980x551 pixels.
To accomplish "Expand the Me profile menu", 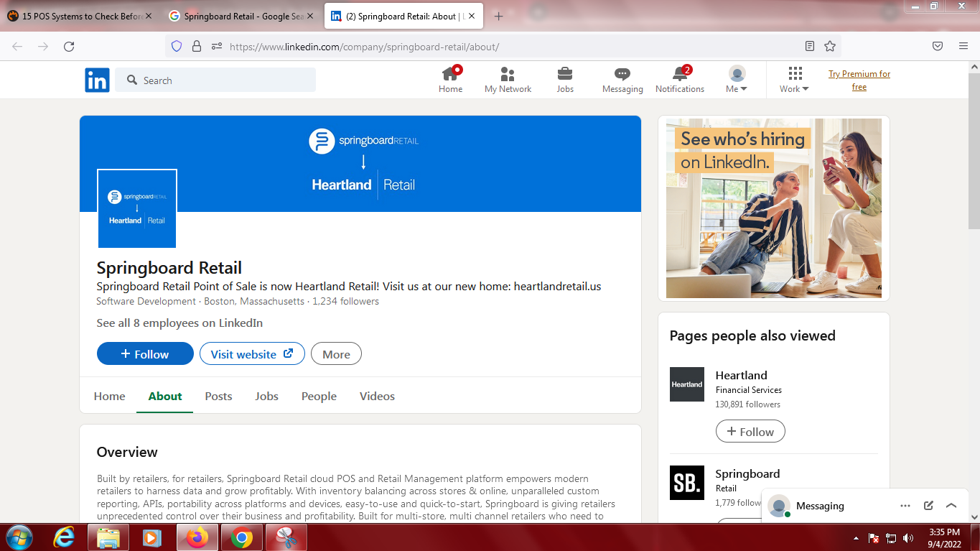I will tap(737, 80).
